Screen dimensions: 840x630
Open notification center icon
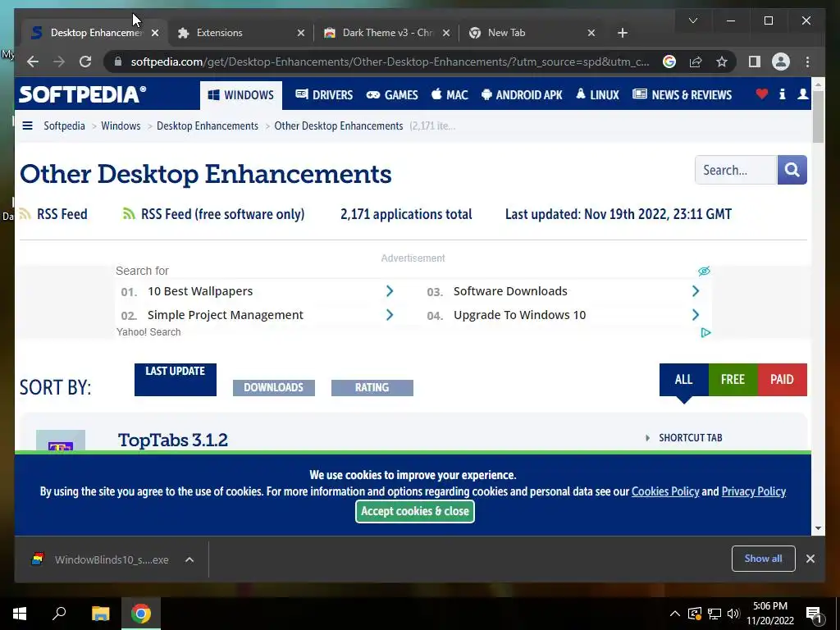click(815, 614)
